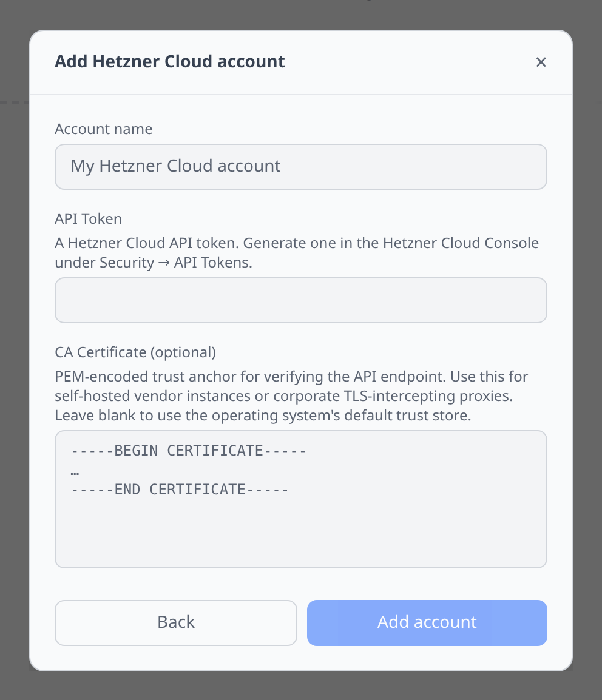The height and width of the screenshot is (700, 602).
Task: Click the CA Certificate text area
Action: [x=301, y=499]
